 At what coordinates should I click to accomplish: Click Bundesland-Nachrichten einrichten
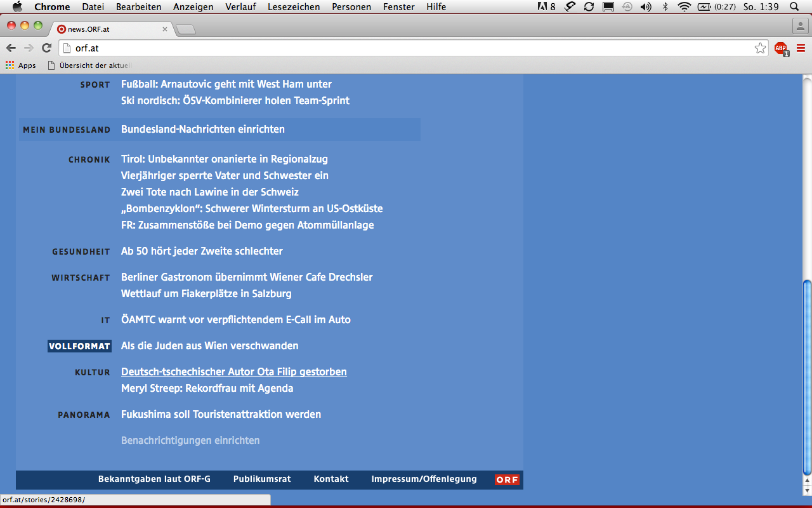pyautogui.click(x=203, y=129)
